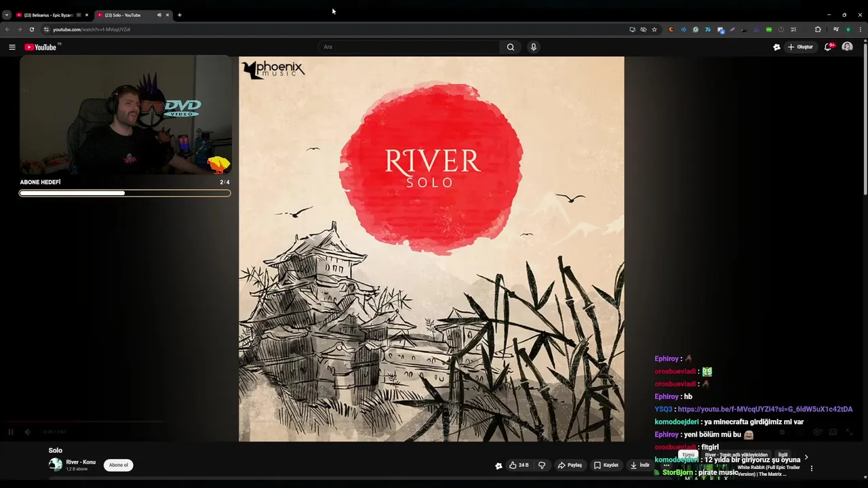This screenshot has height=488, width=868.
Task: Click the video title 'Solo'
Action: click(55, 450)
